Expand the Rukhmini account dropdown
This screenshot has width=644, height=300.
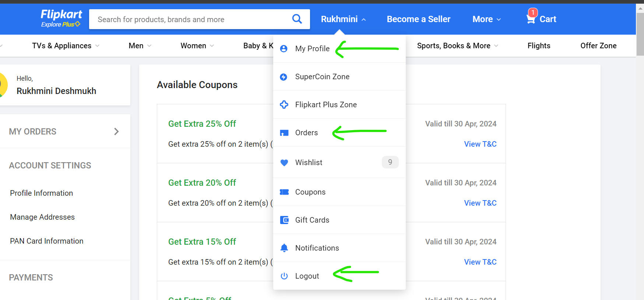pos(343,19)
